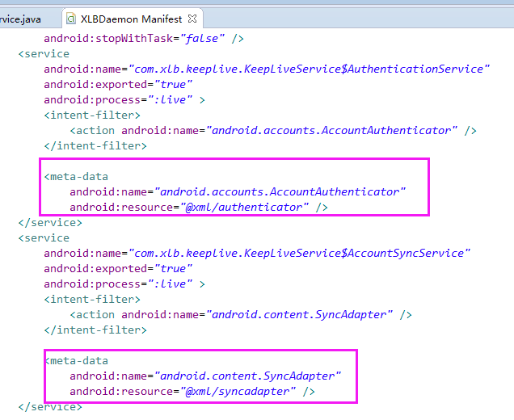Click the meta-data tag above the AccountAuthenticator name
Screen dimensions: 514x420
tap(76, 177)
